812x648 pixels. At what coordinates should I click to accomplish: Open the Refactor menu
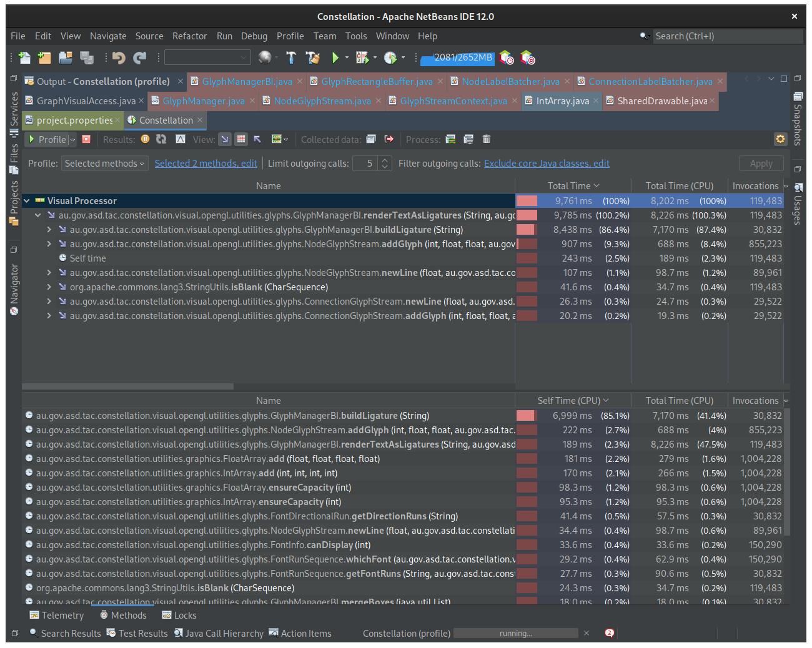(189, 36)
